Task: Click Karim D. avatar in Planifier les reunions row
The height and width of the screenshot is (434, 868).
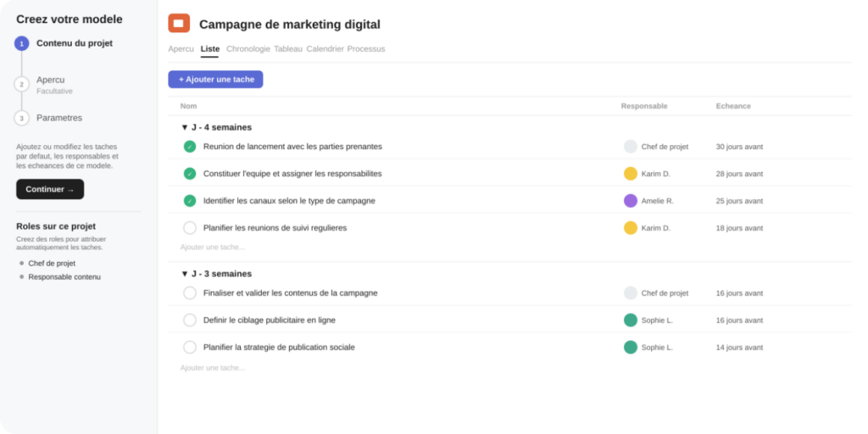Action: pos(631,228)
